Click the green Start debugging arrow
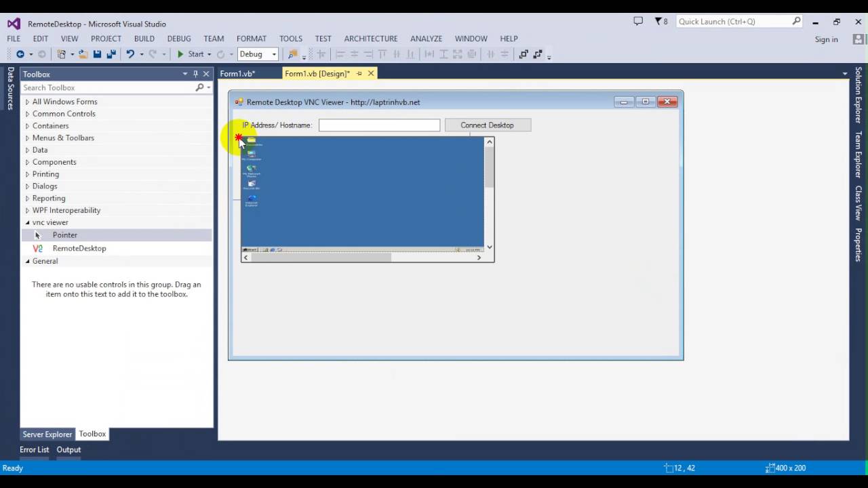Viewport: 868px width, 488px height. point(180,54)
